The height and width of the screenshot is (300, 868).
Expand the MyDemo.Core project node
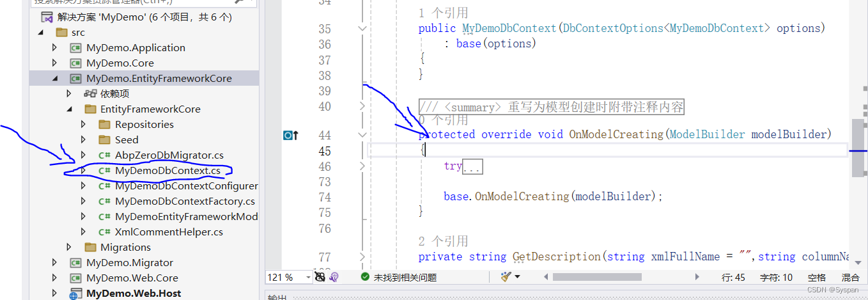54,63
